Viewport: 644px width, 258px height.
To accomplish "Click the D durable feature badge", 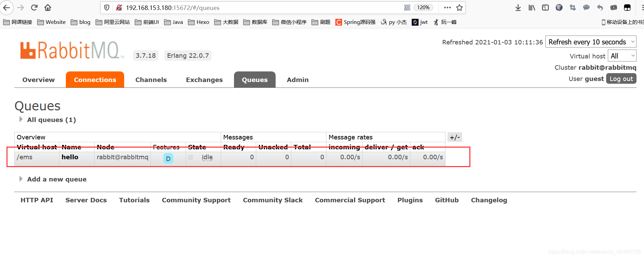I will click(168, 159).
